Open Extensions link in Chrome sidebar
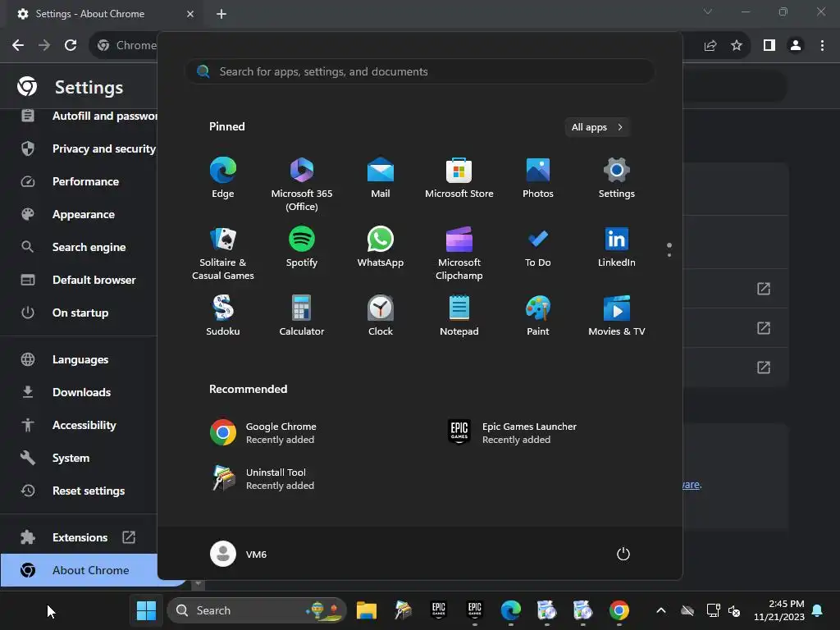840x630 pixels. [80, 536]
